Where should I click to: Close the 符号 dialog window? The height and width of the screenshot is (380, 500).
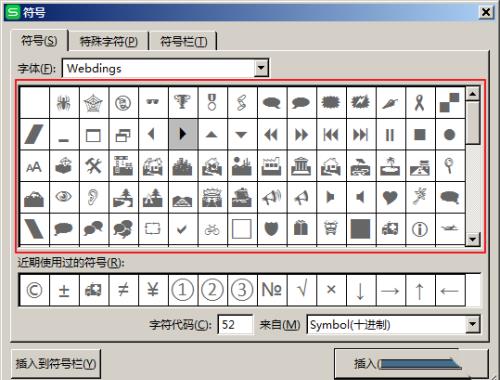click(486, 12)
